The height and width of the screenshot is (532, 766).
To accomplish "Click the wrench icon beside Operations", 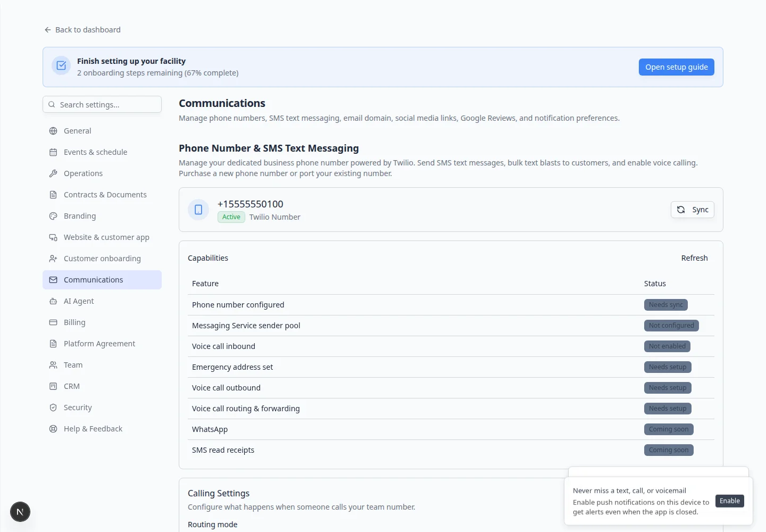I will 53,173.
